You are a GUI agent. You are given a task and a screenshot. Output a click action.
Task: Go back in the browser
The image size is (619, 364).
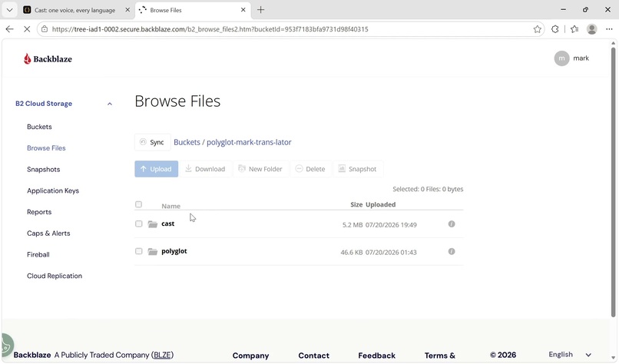(x=9, y=29)
